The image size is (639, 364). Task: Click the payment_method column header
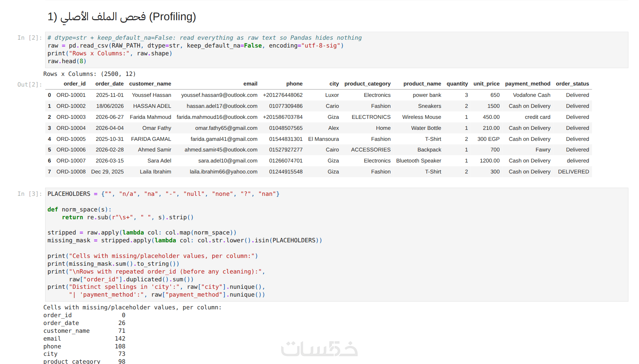coord(528,84)
